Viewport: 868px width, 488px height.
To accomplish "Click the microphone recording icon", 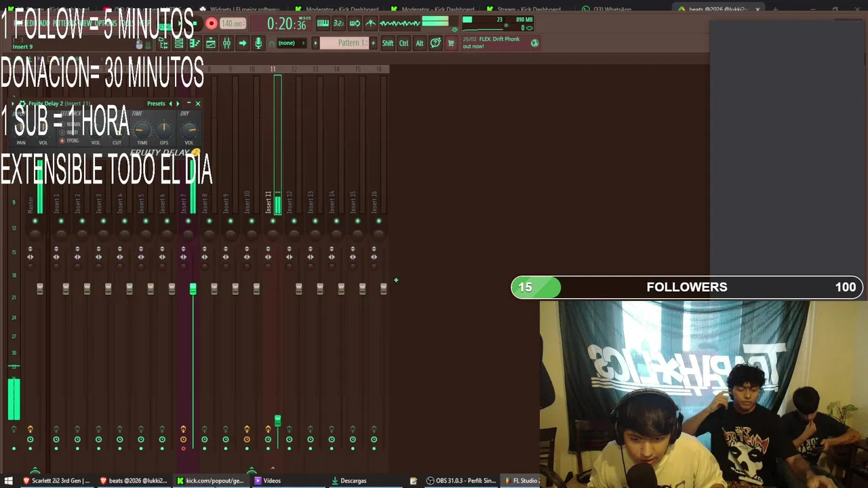I will [258, 43].
